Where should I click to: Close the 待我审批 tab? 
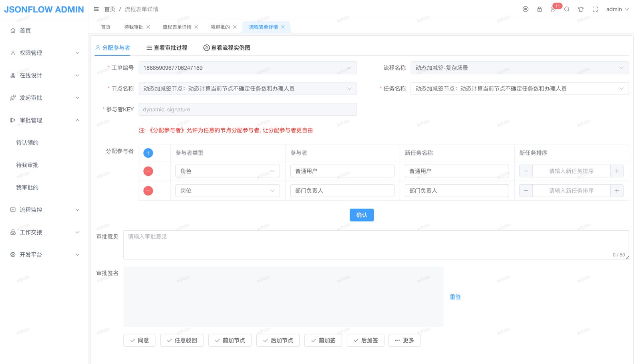tap(149, 27)
